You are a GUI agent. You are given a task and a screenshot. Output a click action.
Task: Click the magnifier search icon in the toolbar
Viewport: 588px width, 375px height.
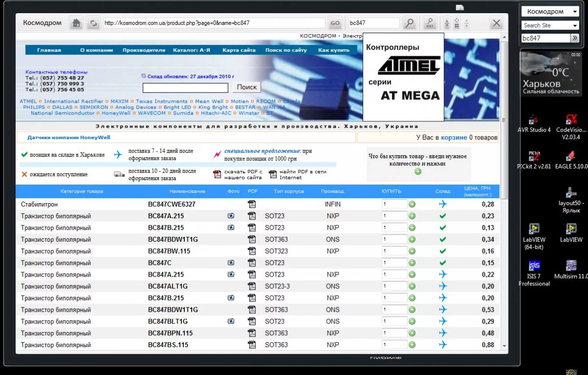409,23
